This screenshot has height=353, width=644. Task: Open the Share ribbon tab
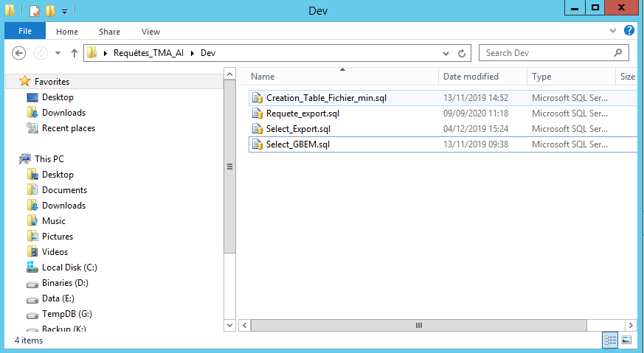(109, 32)
